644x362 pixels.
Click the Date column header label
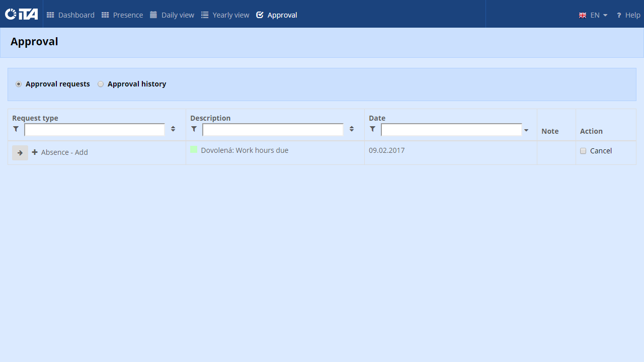coord(377,118)
